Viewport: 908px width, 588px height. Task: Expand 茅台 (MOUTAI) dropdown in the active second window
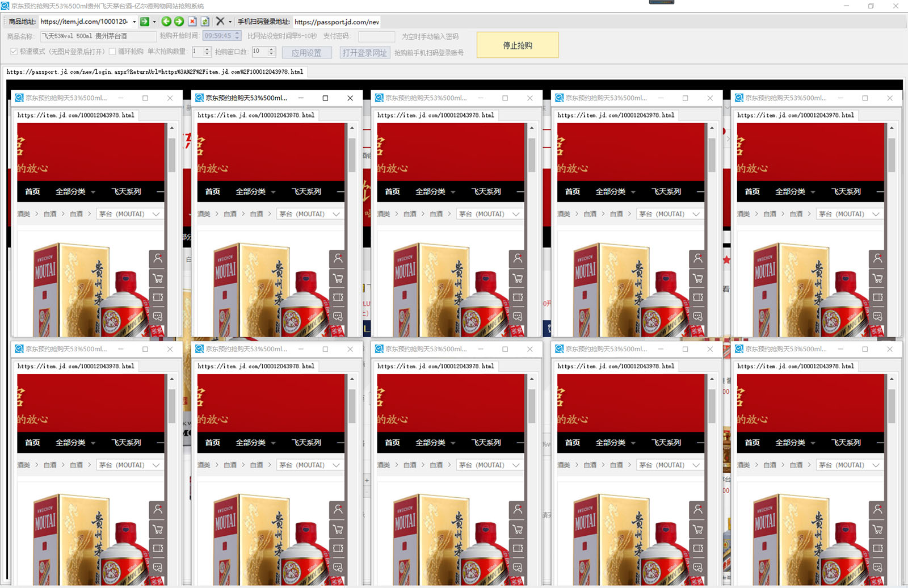[310, 214]
